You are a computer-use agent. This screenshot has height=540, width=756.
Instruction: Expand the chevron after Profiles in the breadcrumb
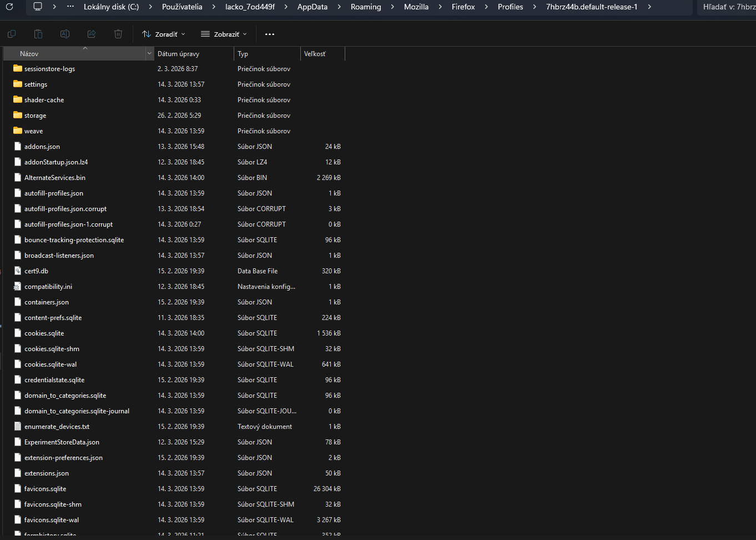click(x=535, y=7)
